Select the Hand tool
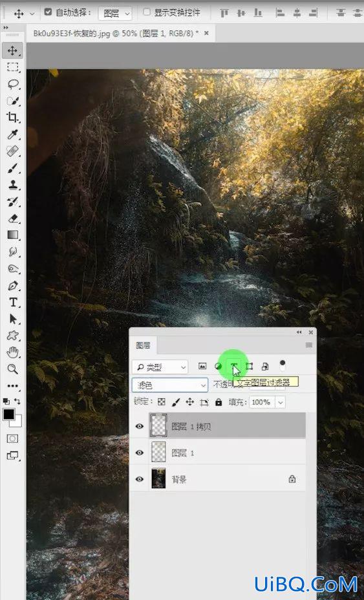Screen dimensions: 364x600 click(x=13, y=352)
